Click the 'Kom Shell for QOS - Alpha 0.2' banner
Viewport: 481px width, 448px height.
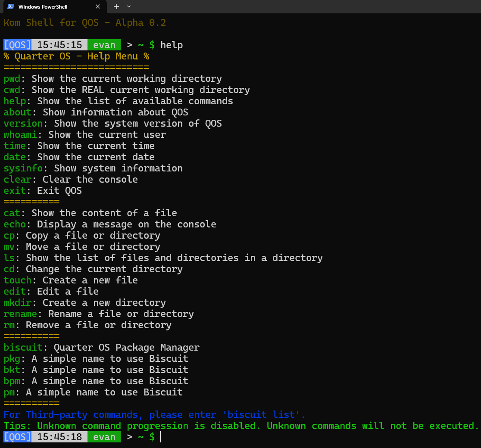(x=84, y=23)
